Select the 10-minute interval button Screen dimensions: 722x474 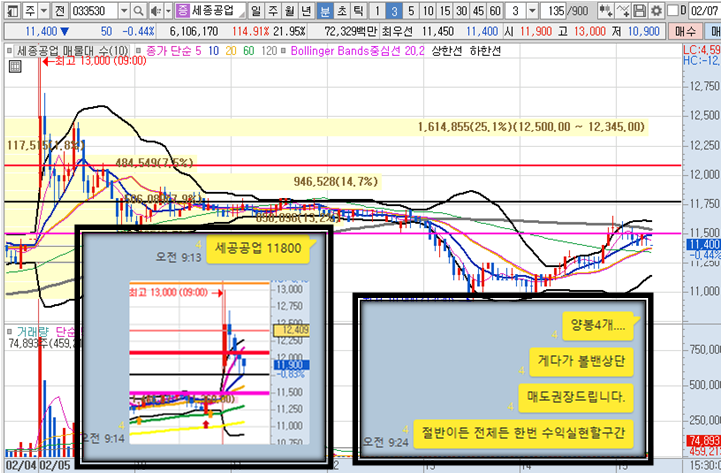tap(428, 10)
